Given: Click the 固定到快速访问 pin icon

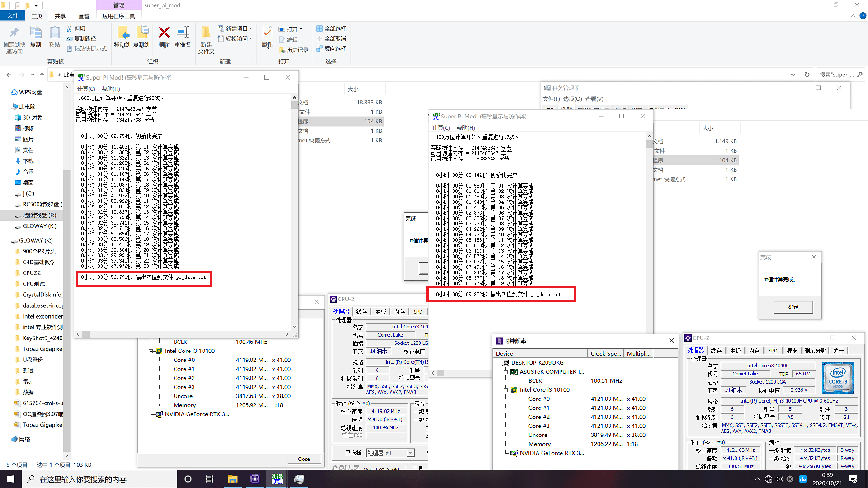Looking at the screenshot, I should pyautogui.click(x=14, y=33).
